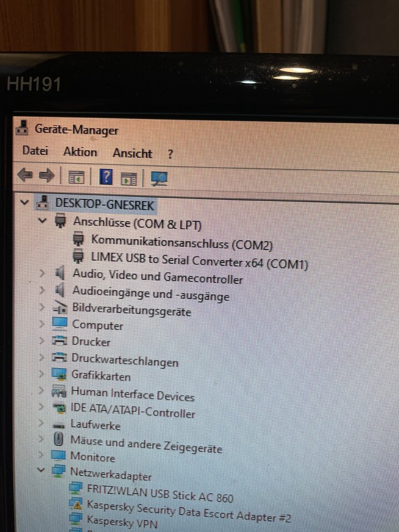This screenshot has width=399, height=532.
Task: Click the Kaspersky Data Escort warning icon
Action: tap(76, 504)
